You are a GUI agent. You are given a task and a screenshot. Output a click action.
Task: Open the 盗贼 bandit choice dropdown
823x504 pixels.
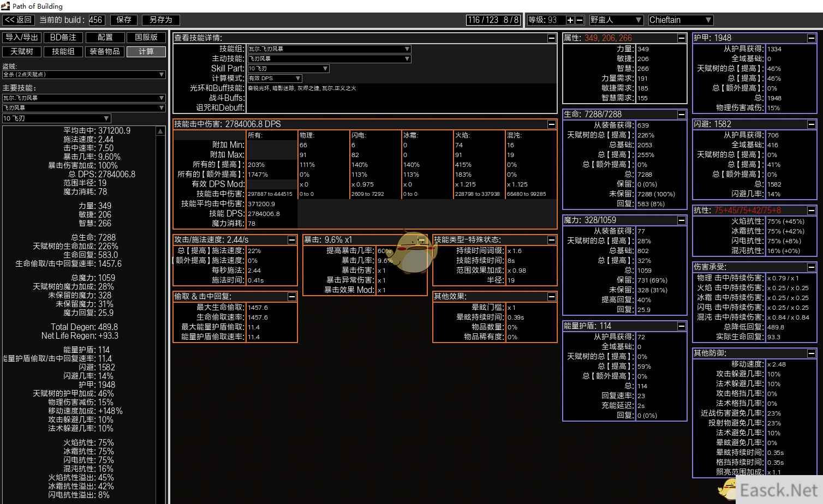click(x=84, y=75)
